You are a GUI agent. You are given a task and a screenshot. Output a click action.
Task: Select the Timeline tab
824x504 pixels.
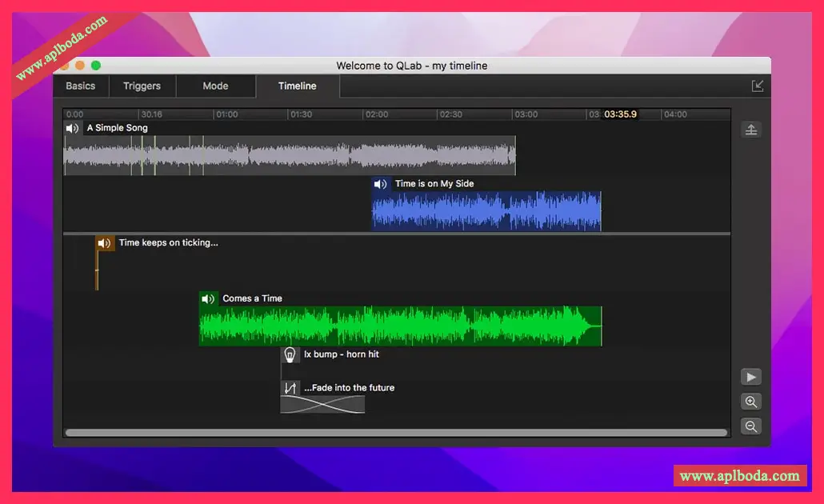click(297, 86)
